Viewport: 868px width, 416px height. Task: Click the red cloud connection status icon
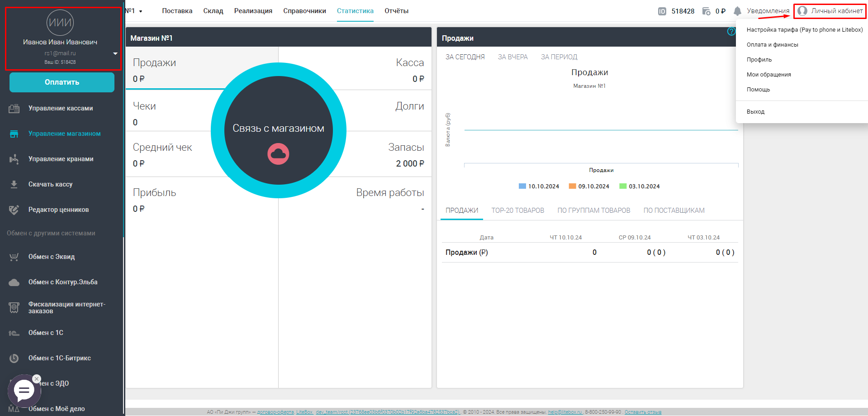pyautogui.click(x=278, y=154)
